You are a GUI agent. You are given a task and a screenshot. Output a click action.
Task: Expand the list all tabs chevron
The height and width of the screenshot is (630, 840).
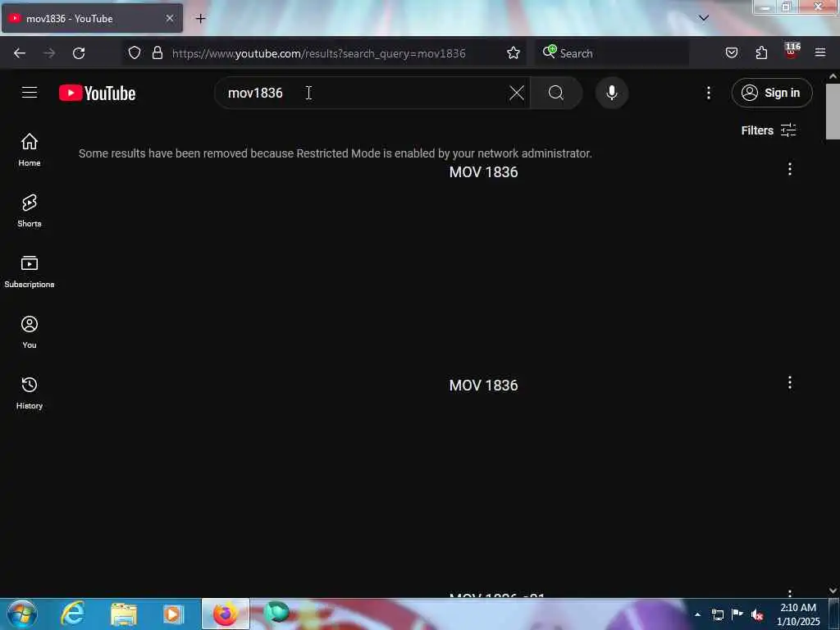coord(703,18)
